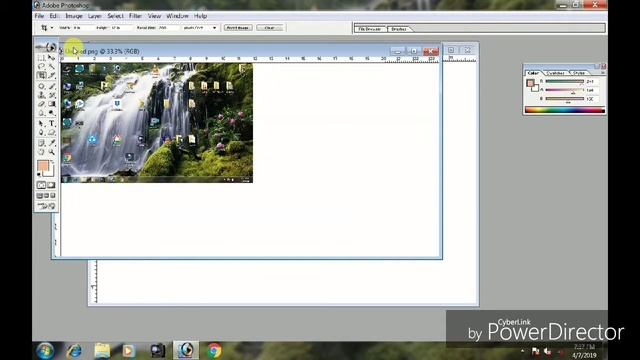
Task: Select the Gradient tool
Action: tap(51, 104)
